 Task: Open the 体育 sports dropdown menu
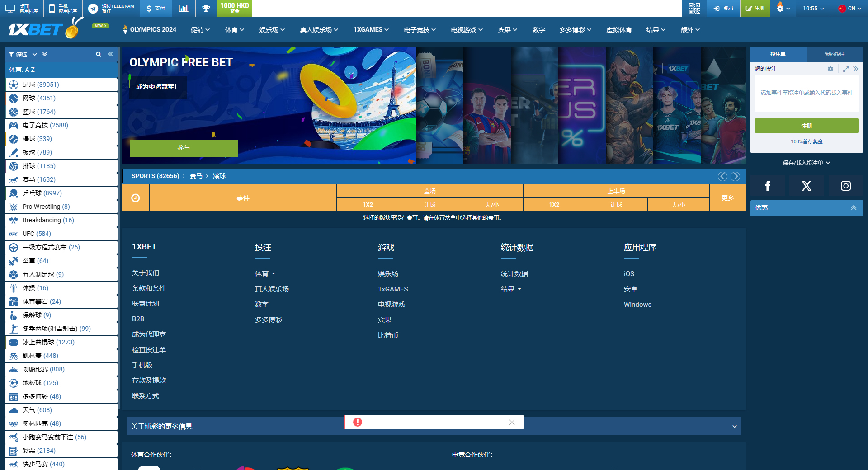234,30
